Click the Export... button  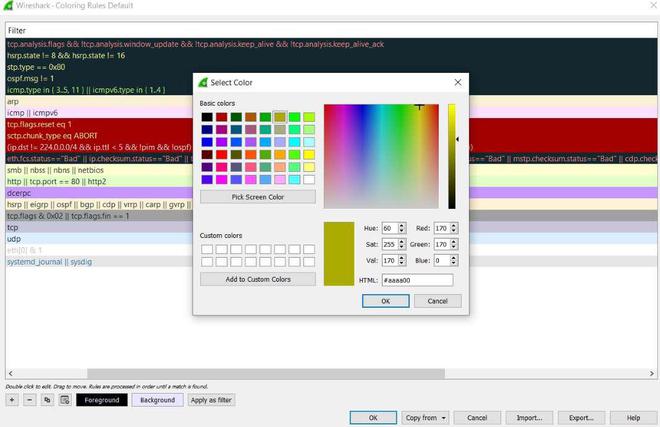coord(581,418)
